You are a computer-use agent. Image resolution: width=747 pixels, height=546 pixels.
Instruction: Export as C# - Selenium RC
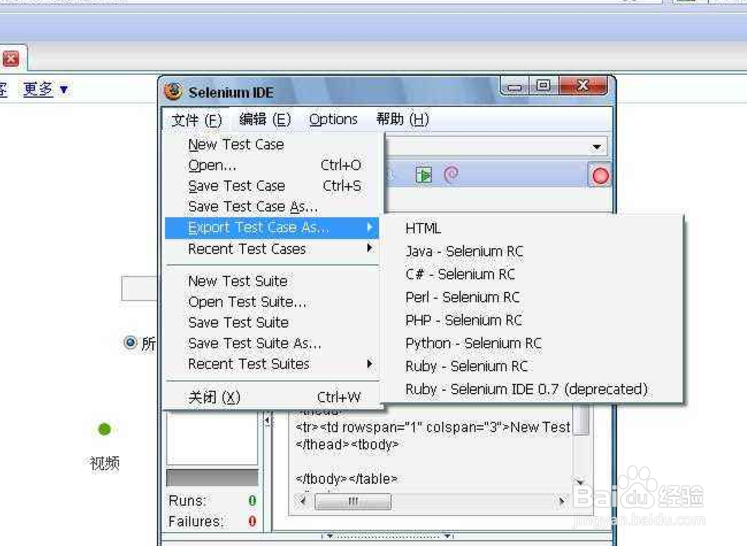534,274
